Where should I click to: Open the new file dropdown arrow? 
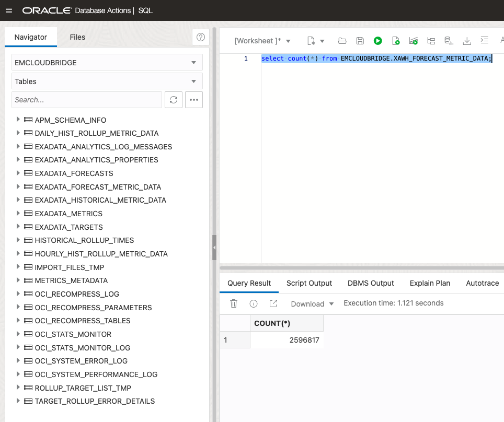tap(322, 41)
